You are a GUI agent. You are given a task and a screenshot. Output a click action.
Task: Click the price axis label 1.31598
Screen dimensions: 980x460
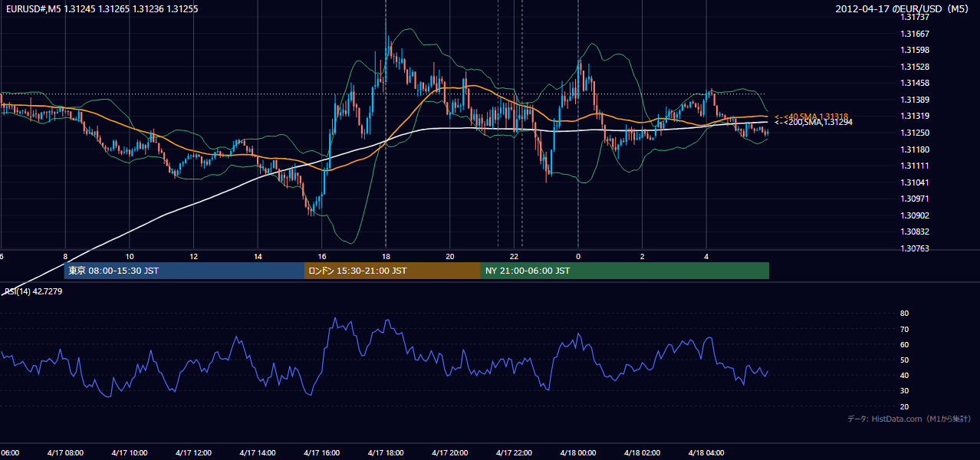click(x=915, y=50)
